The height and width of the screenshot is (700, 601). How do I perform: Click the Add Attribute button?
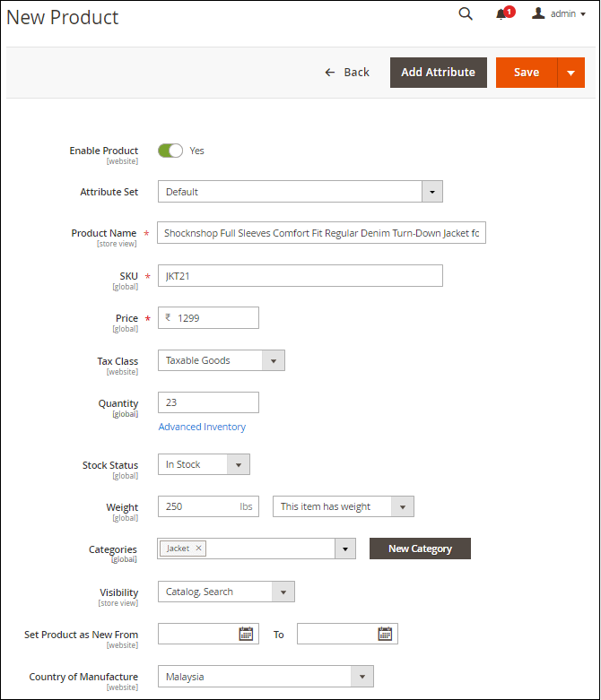tap(439, 73)
